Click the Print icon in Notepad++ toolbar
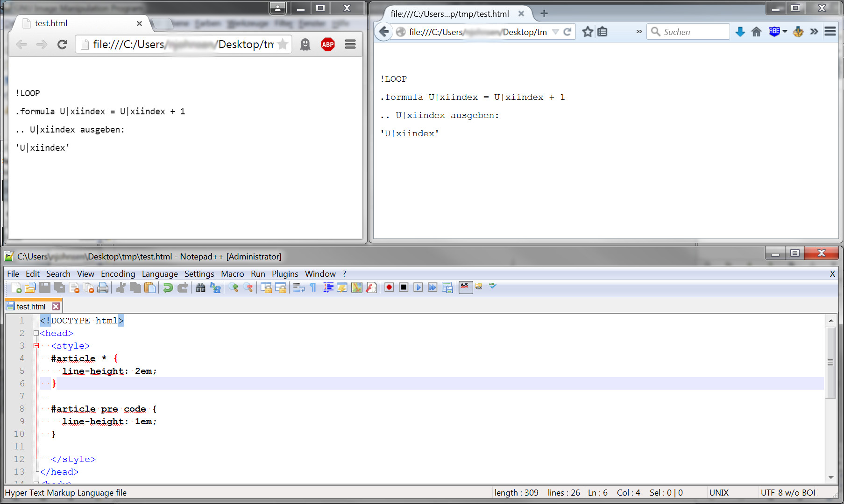Viewport: 844px width, 504px height. click(103, 288)
